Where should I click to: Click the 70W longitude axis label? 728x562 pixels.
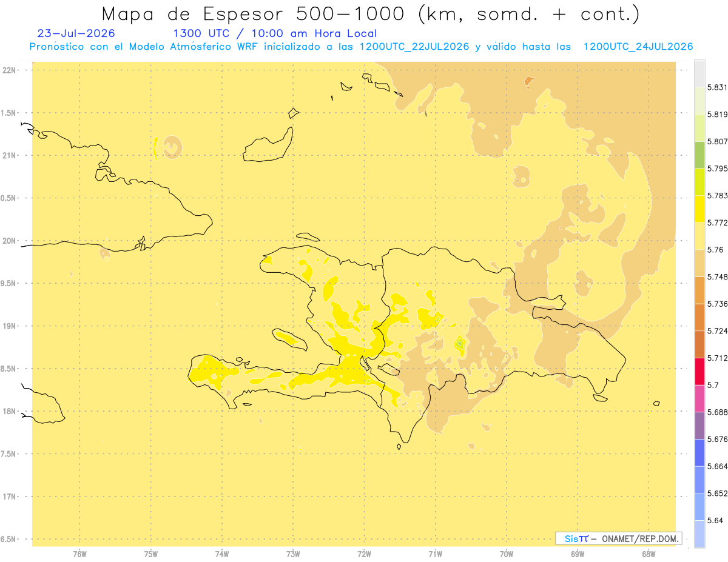click(507, 554)
